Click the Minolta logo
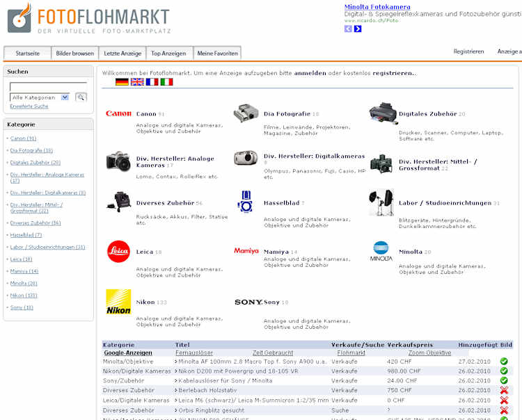Viewport: 522px width, 420px height. (381, 251)
